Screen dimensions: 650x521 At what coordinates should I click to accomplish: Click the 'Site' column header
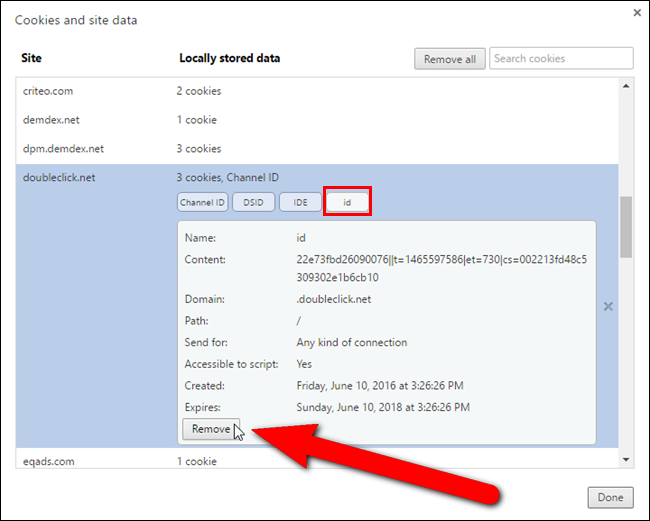(x=32, y=58)
